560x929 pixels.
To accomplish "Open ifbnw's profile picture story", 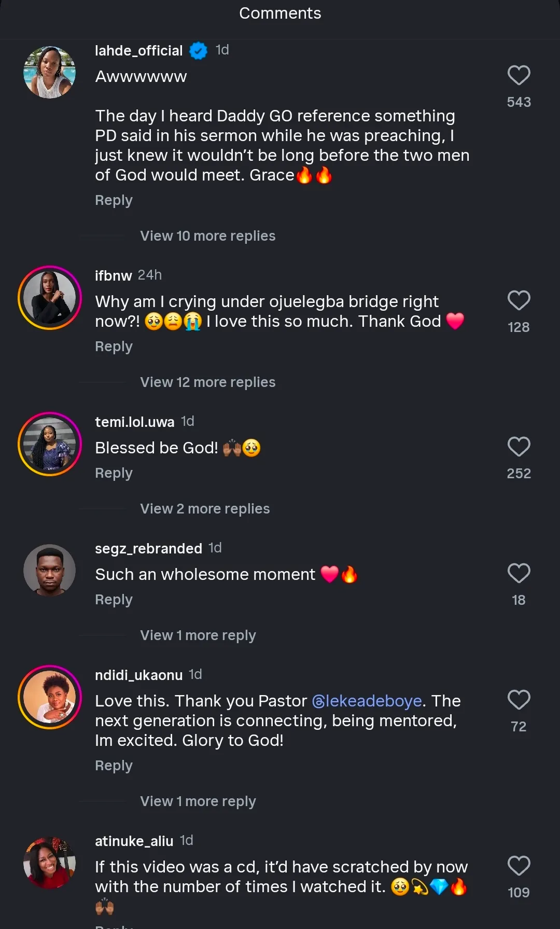I will tap(50, 298).
